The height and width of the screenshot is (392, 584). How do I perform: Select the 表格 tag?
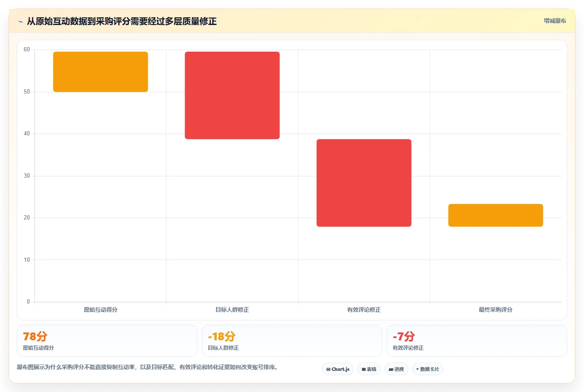point(369,369)
